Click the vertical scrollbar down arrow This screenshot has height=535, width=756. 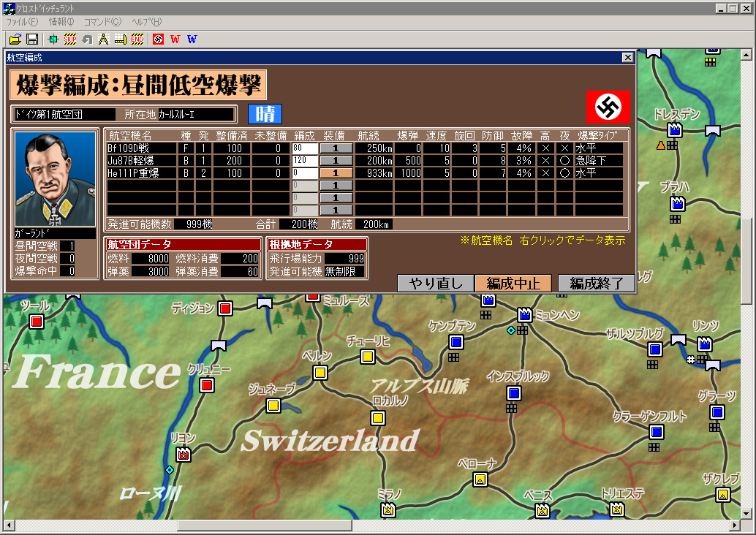pyautogui.click(x=746, y=514)
